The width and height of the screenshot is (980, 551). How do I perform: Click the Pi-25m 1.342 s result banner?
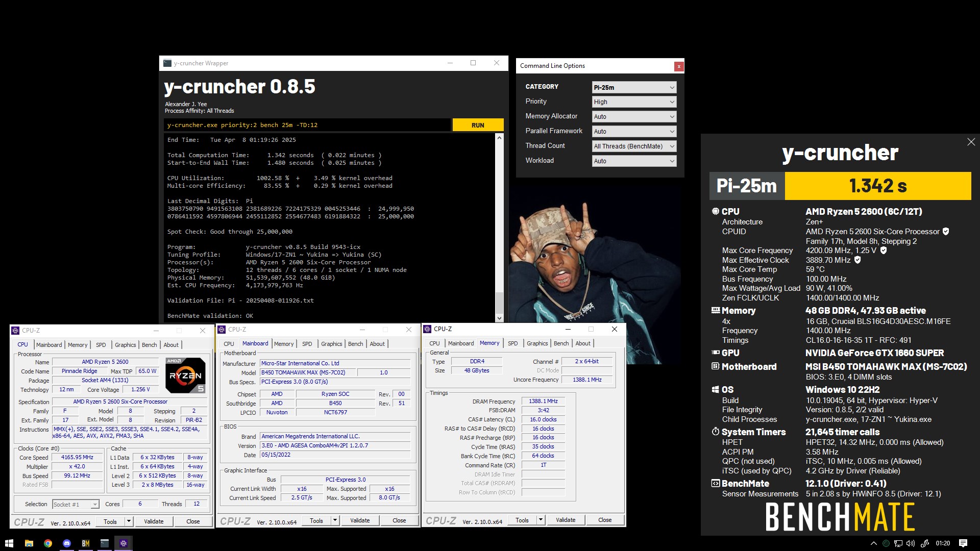840,186
